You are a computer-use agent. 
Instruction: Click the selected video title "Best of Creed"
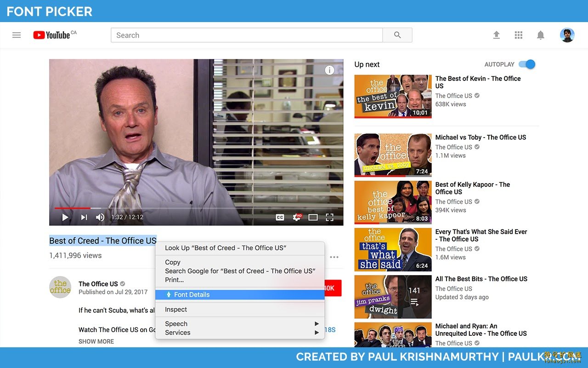(103, 241)
